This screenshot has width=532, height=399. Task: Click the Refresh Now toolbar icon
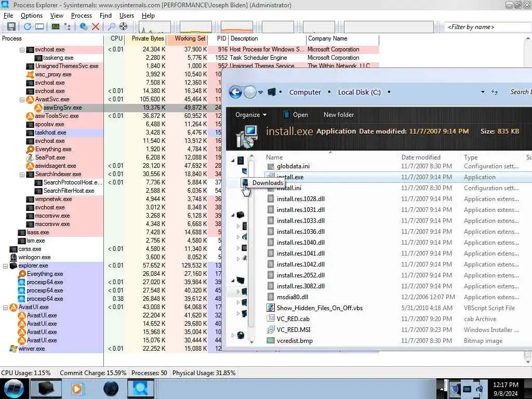[28, 26]
